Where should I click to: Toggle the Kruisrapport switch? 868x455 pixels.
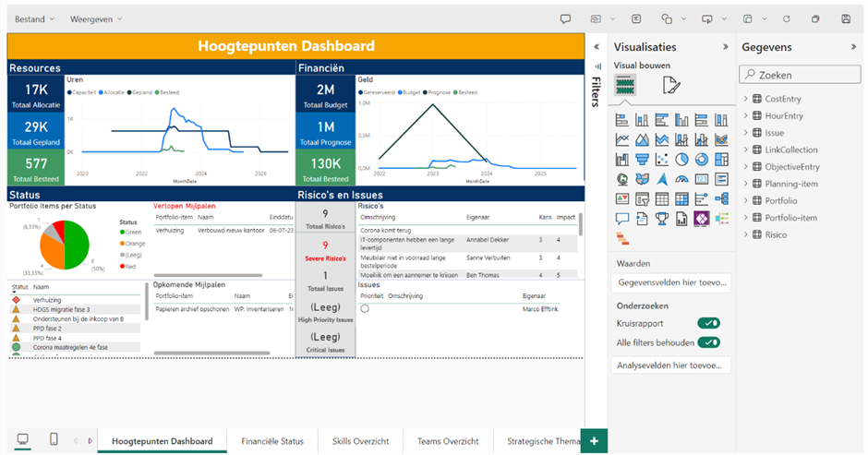click(708, 323)
